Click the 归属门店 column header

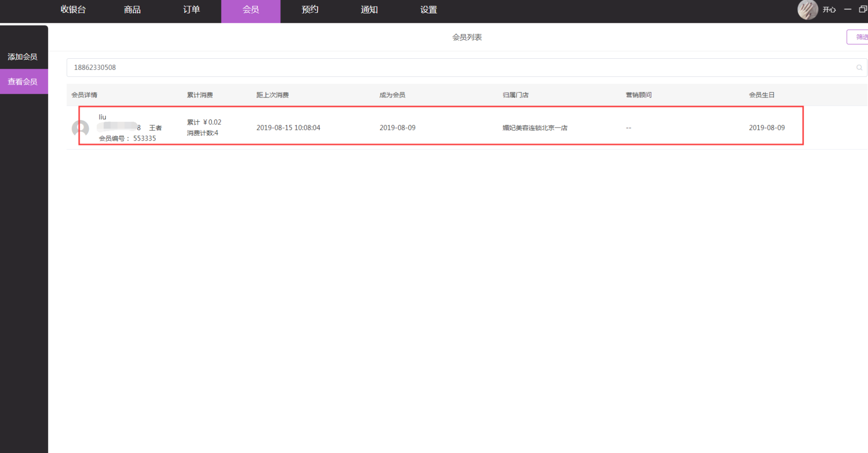pos(516,95)
